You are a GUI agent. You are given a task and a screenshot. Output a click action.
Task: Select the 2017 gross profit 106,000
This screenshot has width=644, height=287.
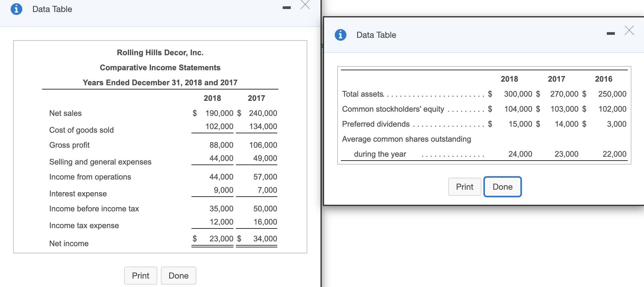(x=263, y=145)
